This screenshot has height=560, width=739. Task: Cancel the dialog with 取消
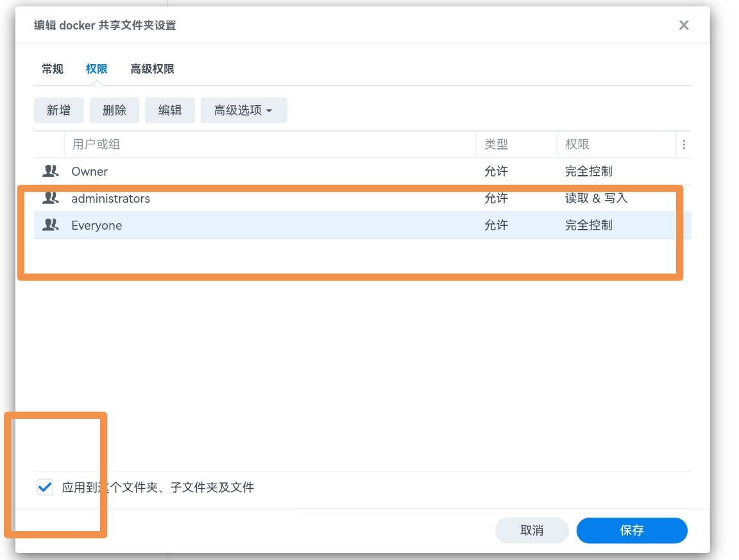tap(532, 530)
